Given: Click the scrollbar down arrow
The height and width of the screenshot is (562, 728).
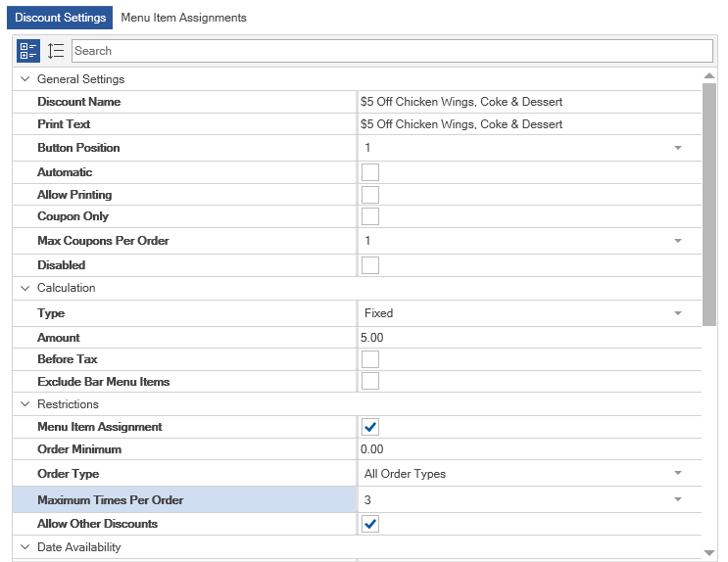Looking at the screenshot, I should coord(709,553).
